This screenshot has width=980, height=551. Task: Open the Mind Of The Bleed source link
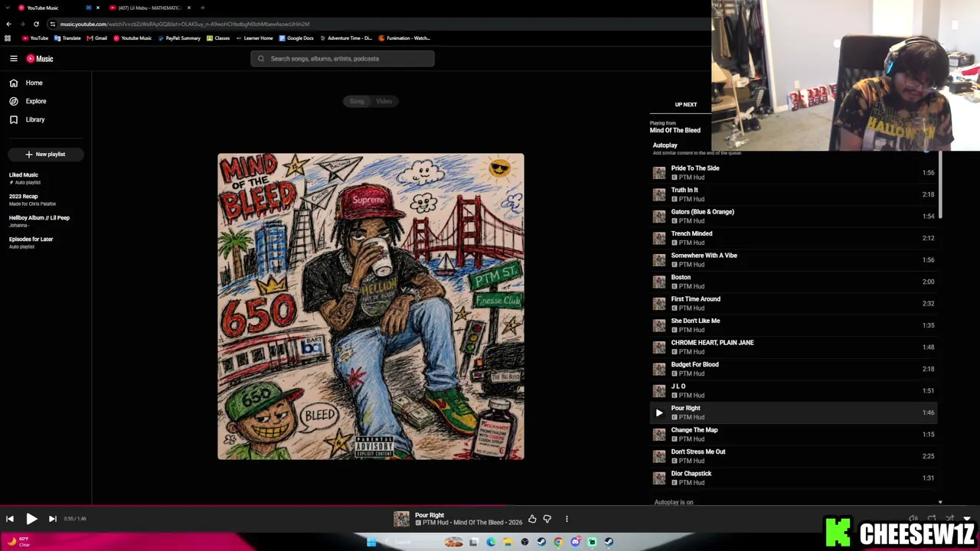pos(675,130)
